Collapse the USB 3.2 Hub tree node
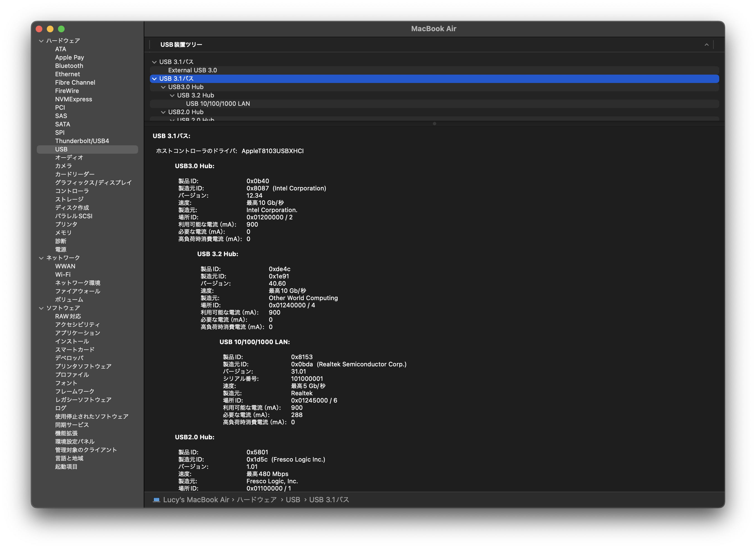Viewport: 756px width, 549px height. (172, 95)
